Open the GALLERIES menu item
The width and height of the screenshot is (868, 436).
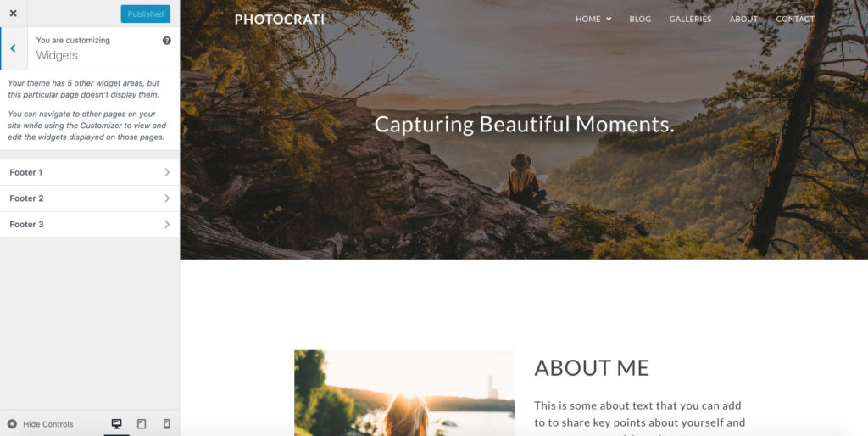tap(690, 19)
